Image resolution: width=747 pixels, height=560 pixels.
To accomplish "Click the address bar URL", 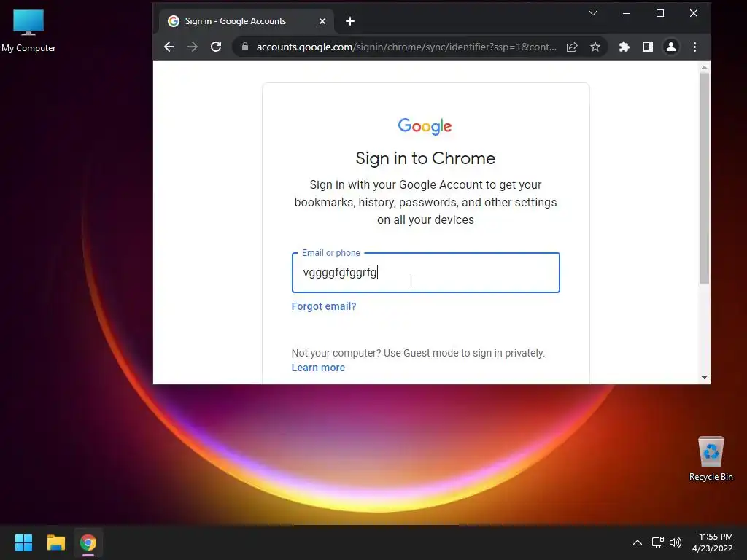I will (x=406, y=47).
